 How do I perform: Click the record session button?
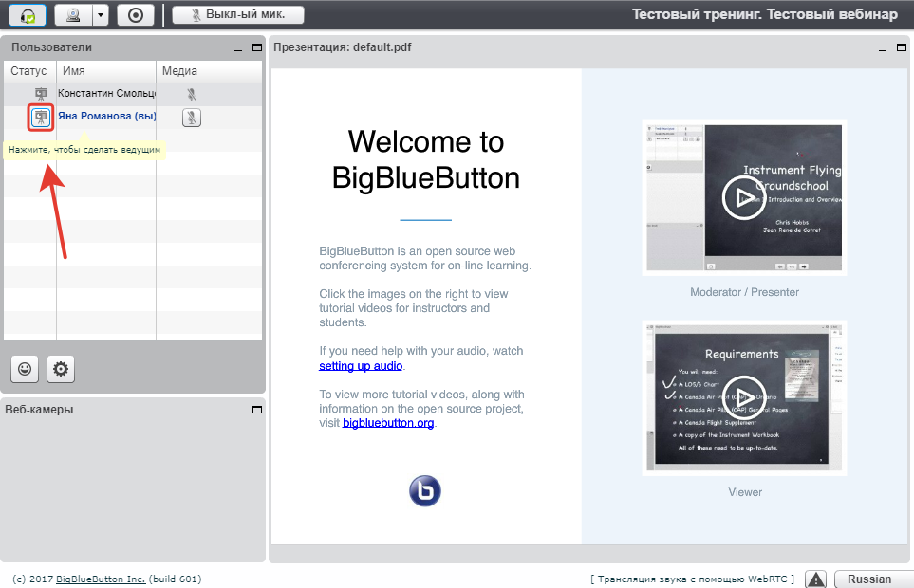[135, 14]
